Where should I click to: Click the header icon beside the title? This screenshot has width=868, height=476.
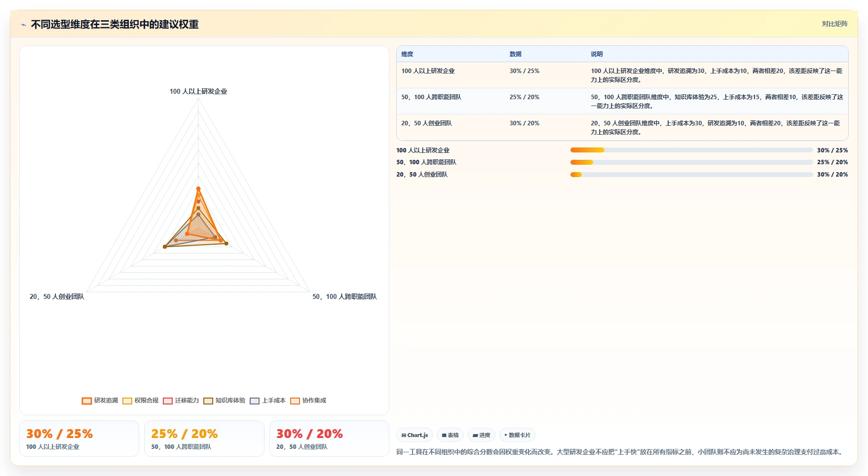coord(23,25)
